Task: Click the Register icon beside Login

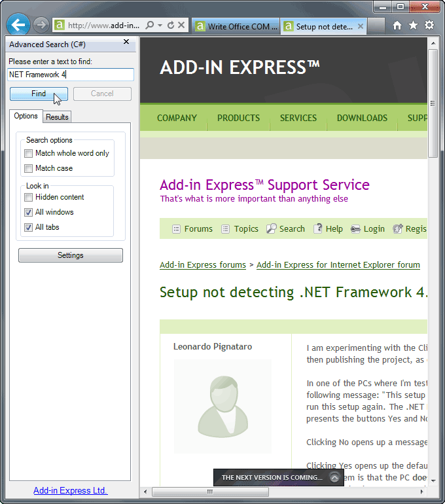Action: [x=398, y=228]
